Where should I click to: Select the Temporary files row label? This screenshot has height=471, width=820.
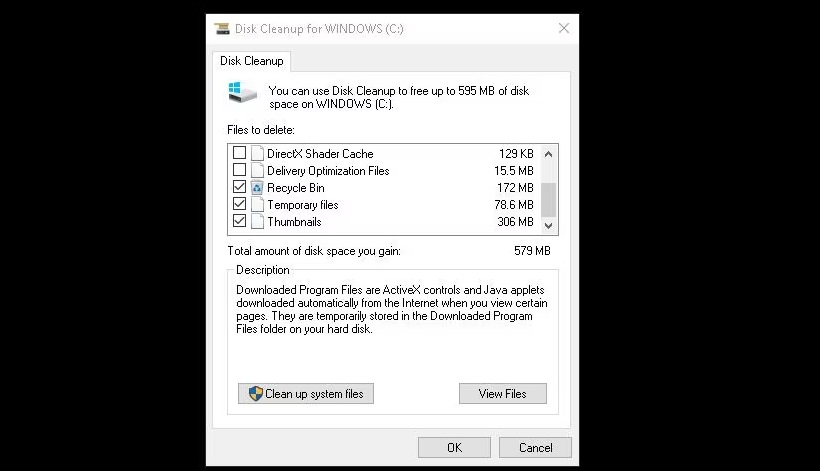click(x=303, y=205)
